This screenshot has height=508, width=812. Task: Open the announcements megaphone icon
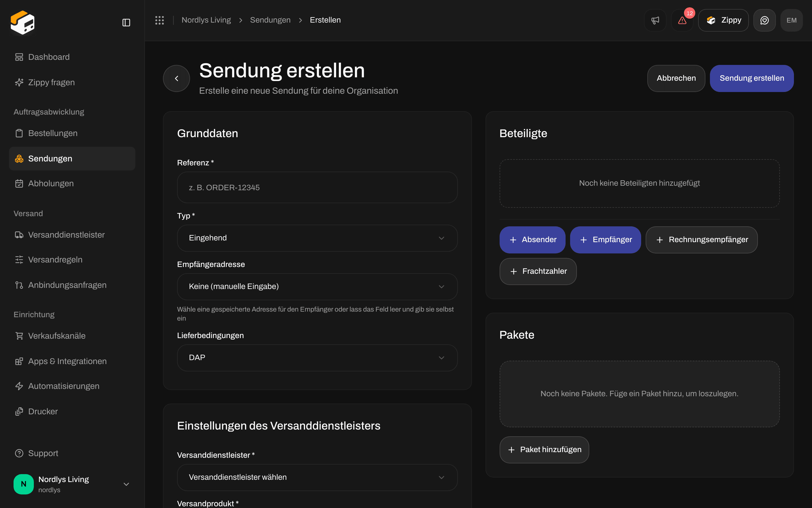click(x=655, y=20)
